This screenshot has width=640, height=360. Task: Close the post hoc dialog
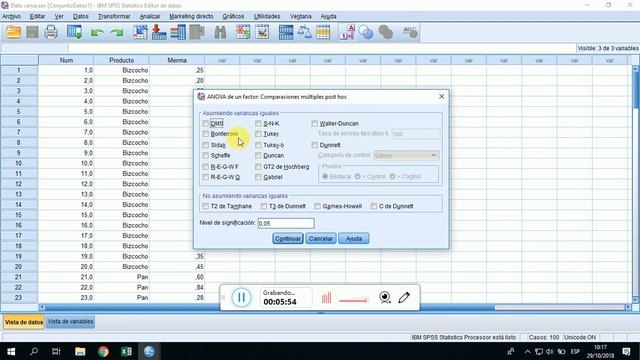tap(441, 96)
